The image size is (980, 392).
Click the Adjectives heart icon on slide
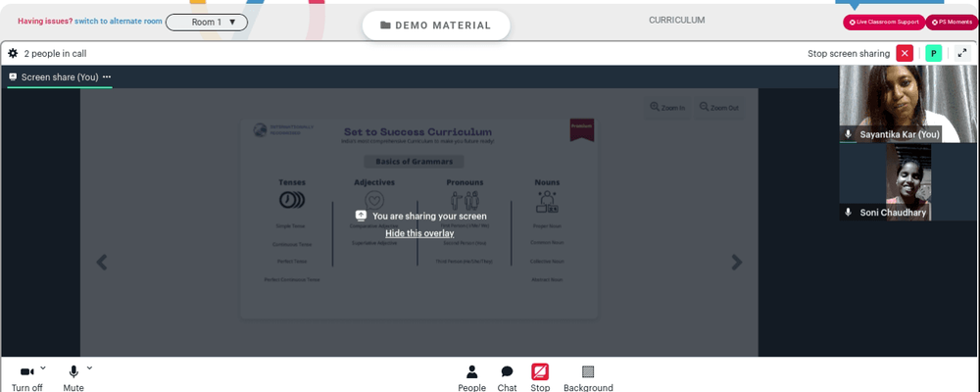pyautogui.click(x=374, y=201)
